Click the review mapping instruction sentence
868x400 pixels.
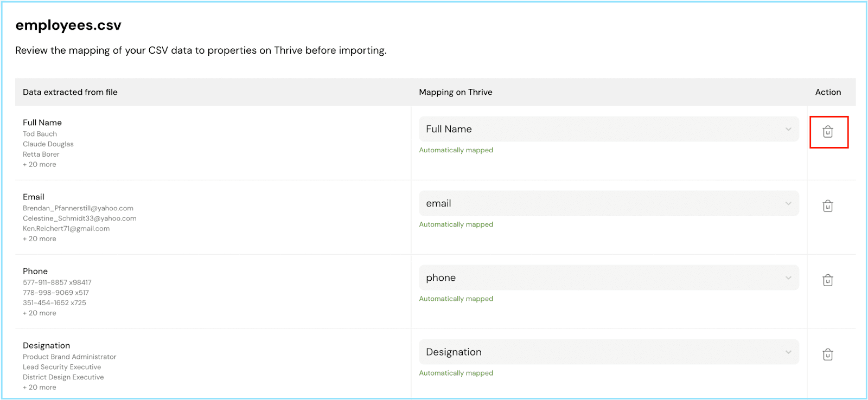point(201,50)
